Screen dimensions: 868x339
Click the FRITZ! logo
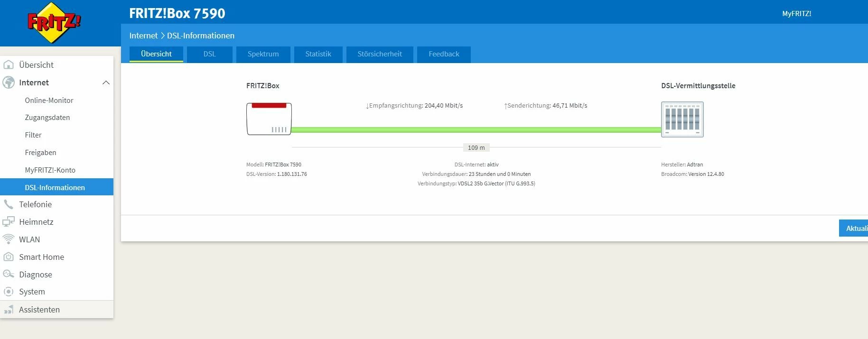click(54, 22)
